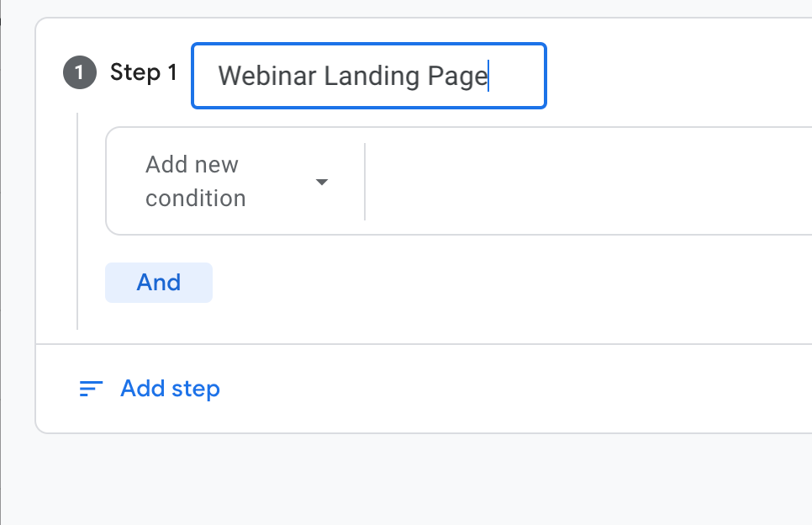Click the 'Add new condition' placeholder text
This screenshot has height=525, width=812.
tap(195, 182)
